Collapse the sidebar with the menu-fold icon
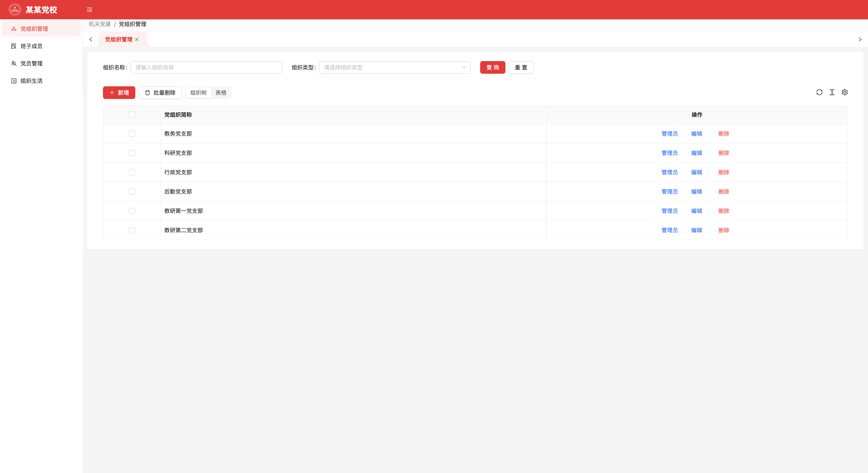The height and width of the screenshot is (473, 868). point(90,10)
